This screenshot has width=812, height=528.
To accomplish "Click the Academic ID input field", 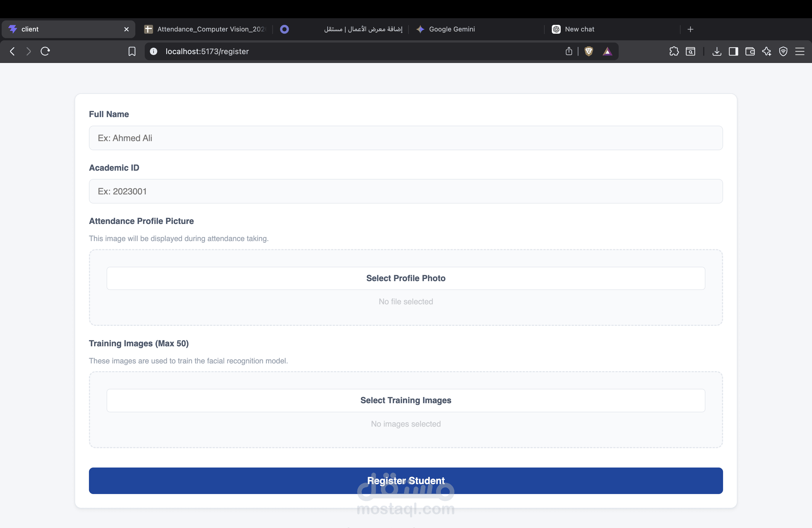I will click(406, 191).
